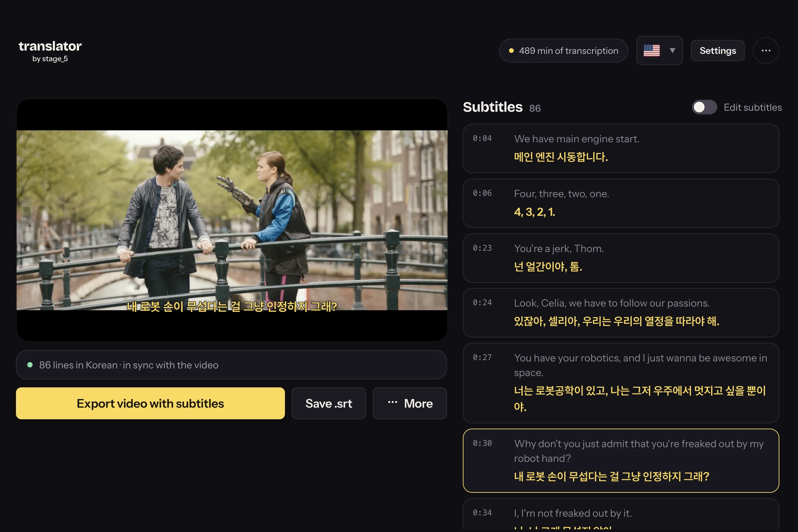
Task: Jump to timestamp 0:06
Action: click(x=482, y=194)
